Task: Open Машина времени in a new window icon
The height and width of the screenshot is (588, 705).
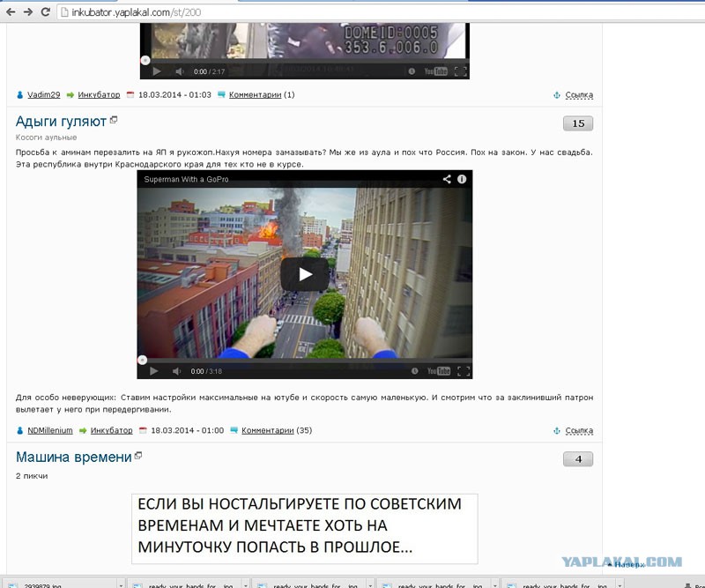Action: coord(138,455)
